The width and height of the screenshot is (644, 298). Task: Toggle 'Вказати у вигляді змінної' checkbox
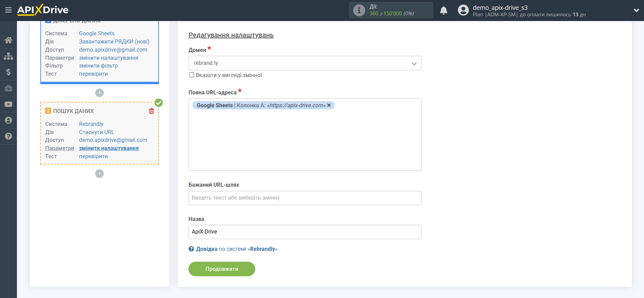coord(192,75)
